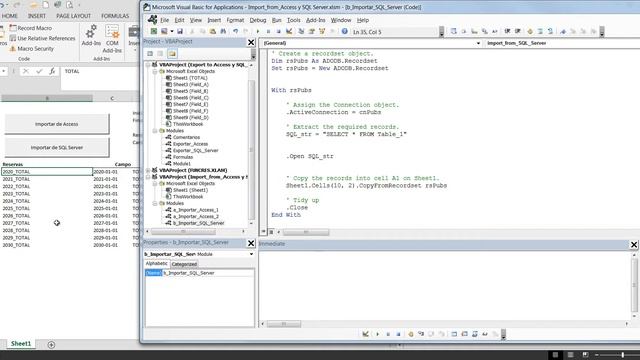The height and width of the screenshot is (360, 640).
Task: Click the Find binoculars icon in VBA toolbar
Action: 223,31
